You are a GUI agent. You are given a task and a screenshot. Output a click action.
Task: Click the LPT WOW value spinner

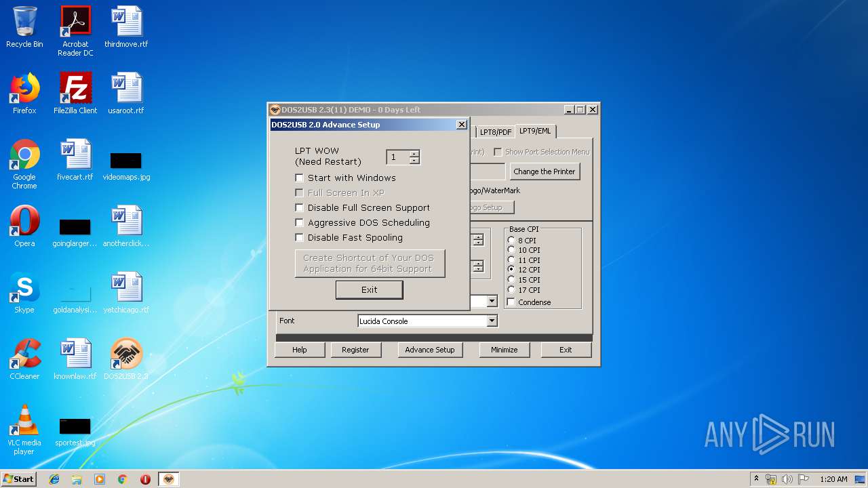pyautogui.click(x=414, y=157)
